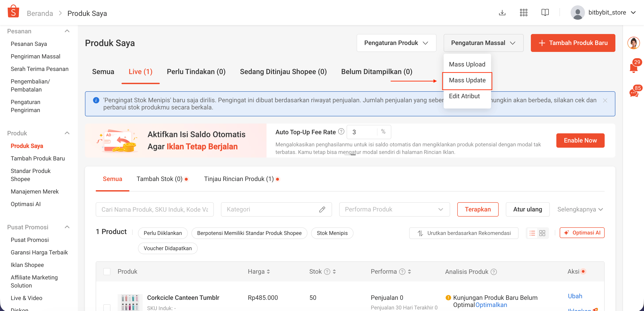
Task: Click the sort icon in Urutkan berdasarkan Rekomendasi
Action: tap(420, 233)
